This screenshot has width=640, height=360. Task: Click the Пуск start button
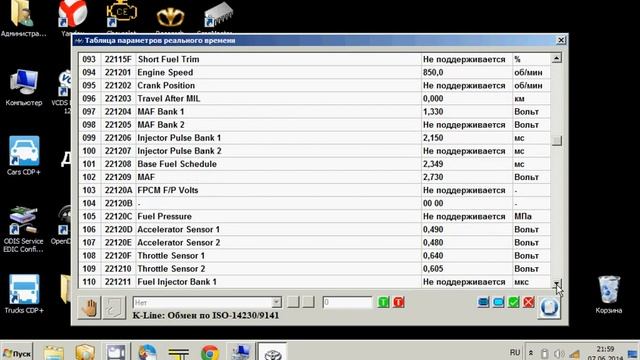(17, 353)
